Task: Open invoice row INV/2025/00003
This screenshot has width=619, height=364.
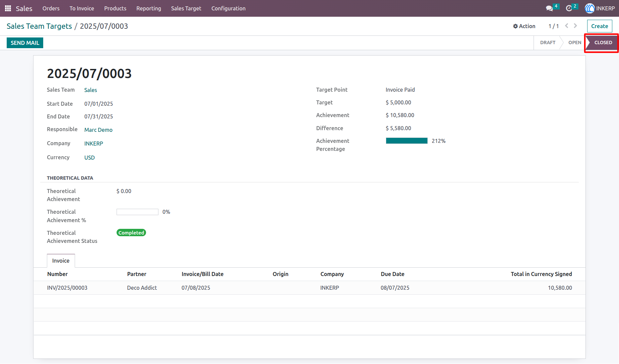Action: (309, 288)
